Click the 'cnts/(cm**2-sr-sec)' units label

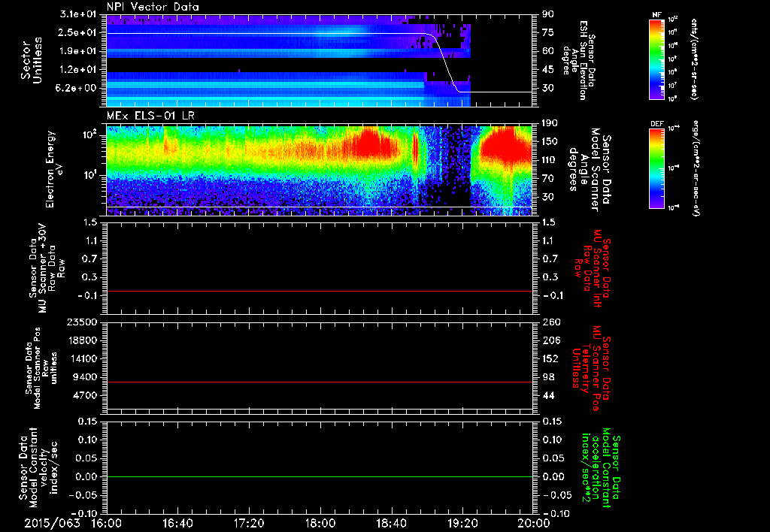tap(694, 59)
